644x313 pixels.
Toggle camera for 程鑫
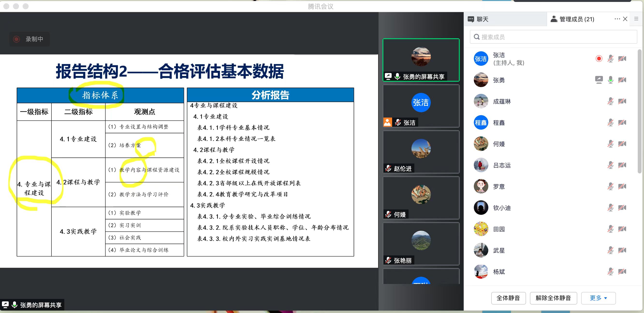click(622, 123)
